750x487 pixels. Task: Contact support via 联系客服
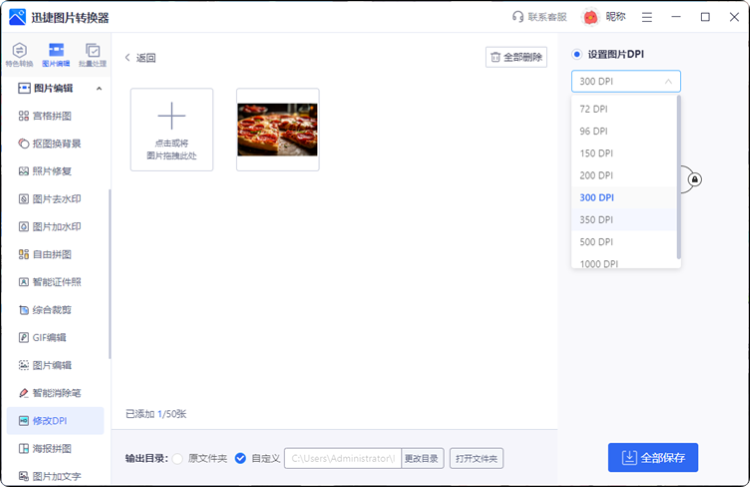pos(539,17)
